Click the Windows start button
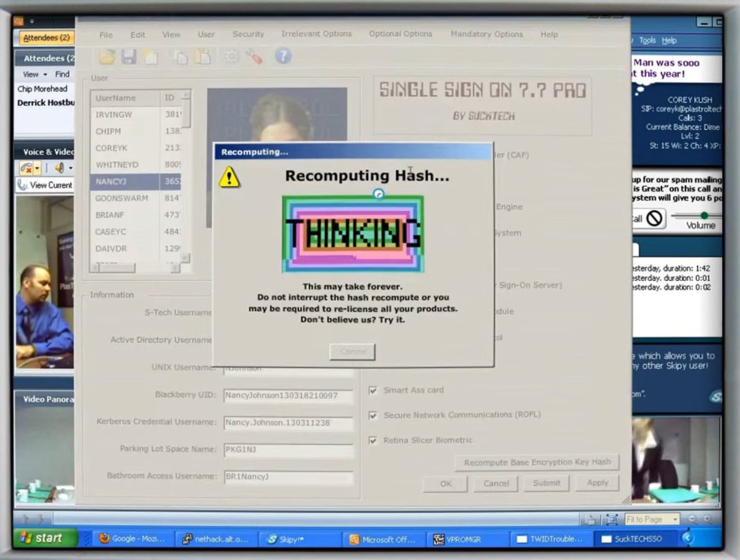This screenshot has height=560, width=740. pos(44,538)
